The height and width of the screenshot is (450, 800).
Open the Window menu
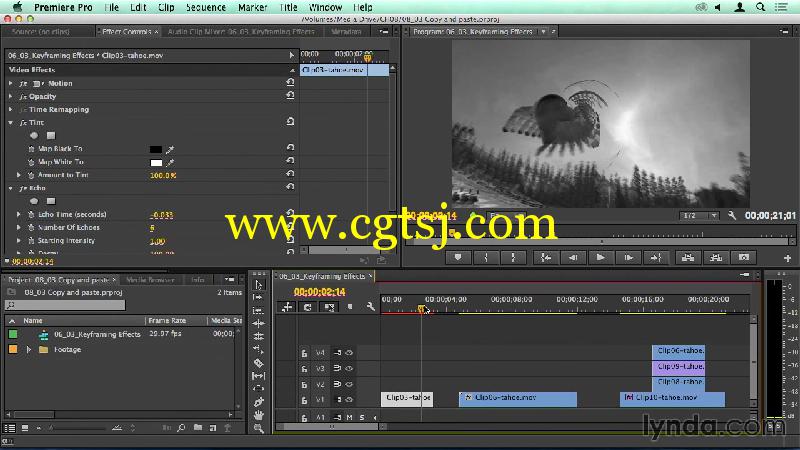(x=326, y=7)
